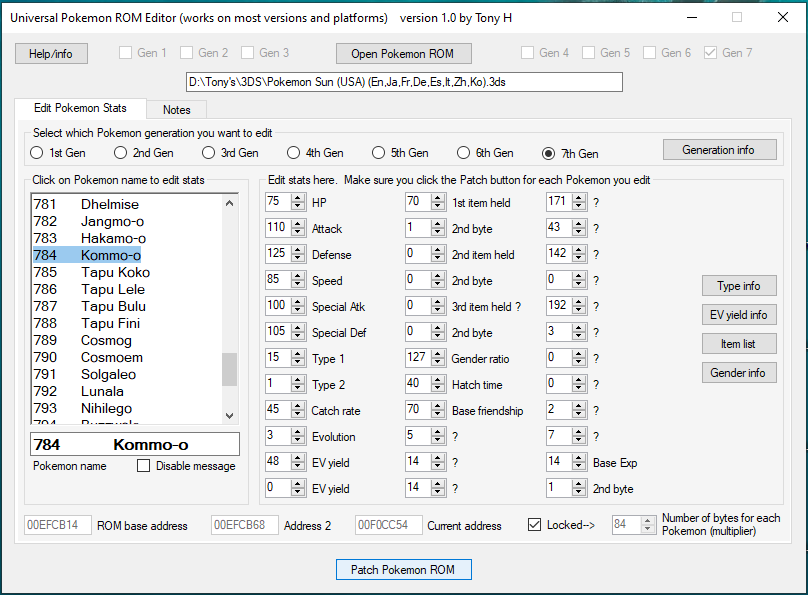808x595 pixels.
Task: Select the 1st Gen radio button
Action: (x=37, y=153)
